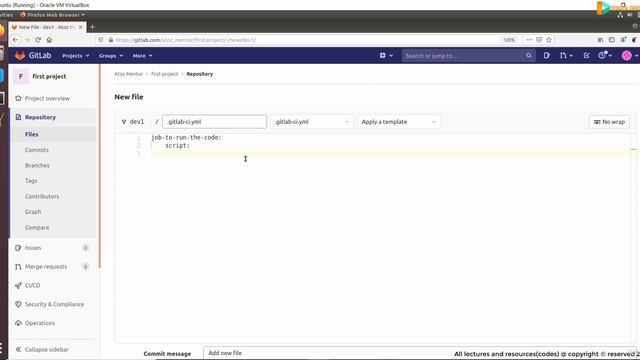Viewport: 640px width, 360px height.
Task: Open Contributors in sidebar
Action: (x=42, y=196)
